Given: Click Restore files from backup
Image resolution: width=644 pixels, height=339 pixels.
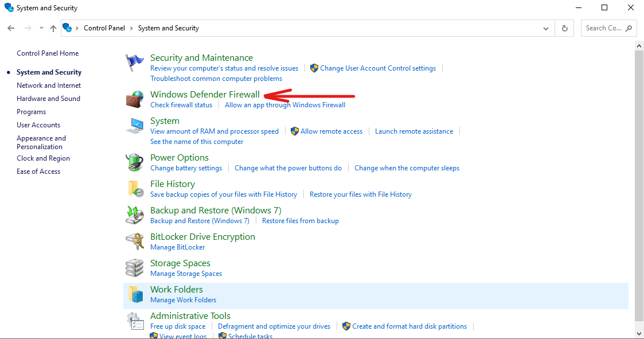Looking at the screenshot, I should click(x=300, y=221).
